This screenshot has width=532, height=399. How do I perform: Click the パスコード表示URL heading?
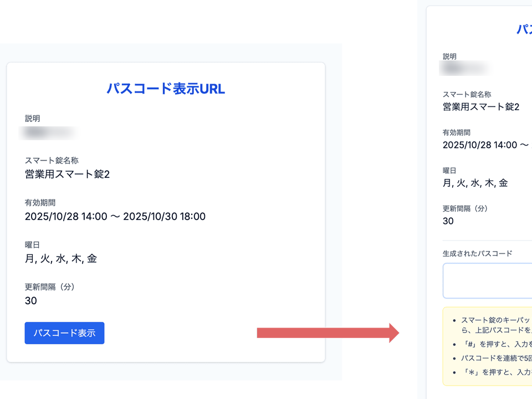(166, 89)
